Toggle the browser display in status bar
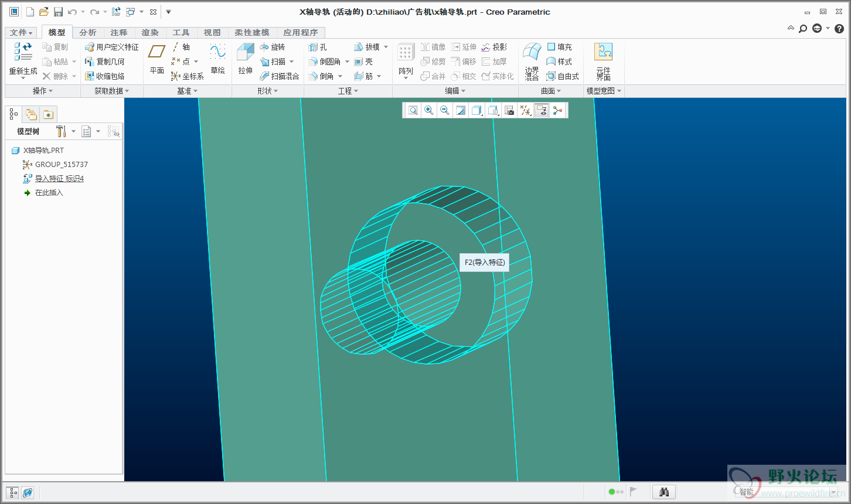 coord(28,492)
